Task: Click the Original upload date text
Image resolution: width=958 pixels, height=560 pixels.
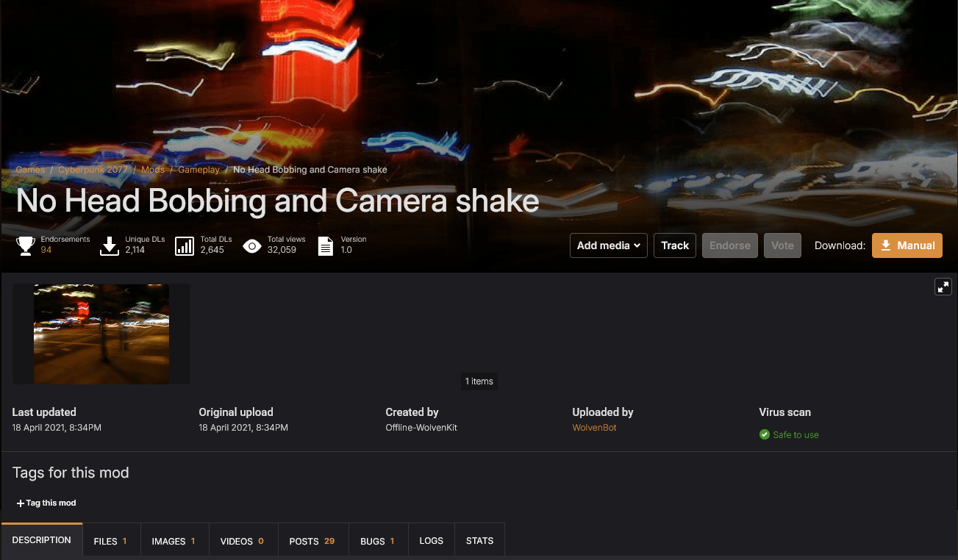Action: 243,428
